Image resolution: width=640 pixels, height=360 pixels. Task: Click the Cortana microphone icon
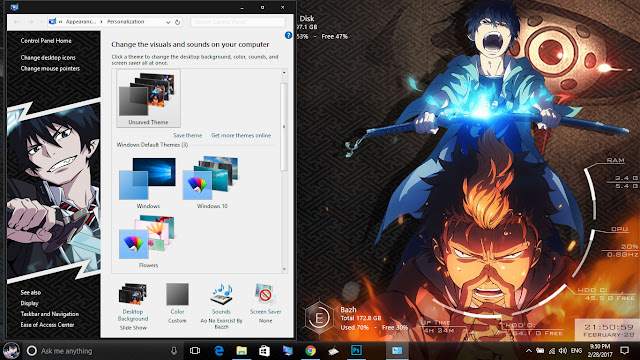tap(174, 351)
